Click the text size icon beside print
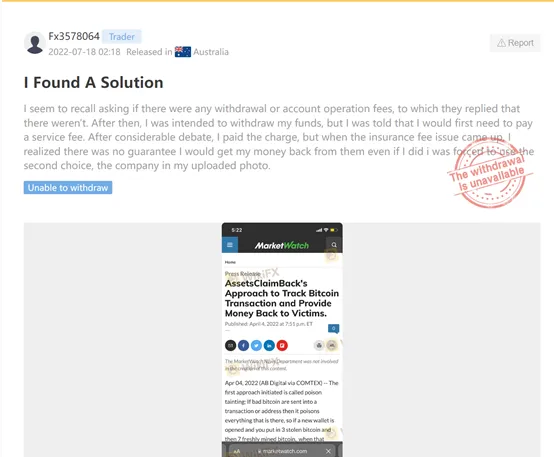Viewport: 554px width, 457px height. pos(331,345)
